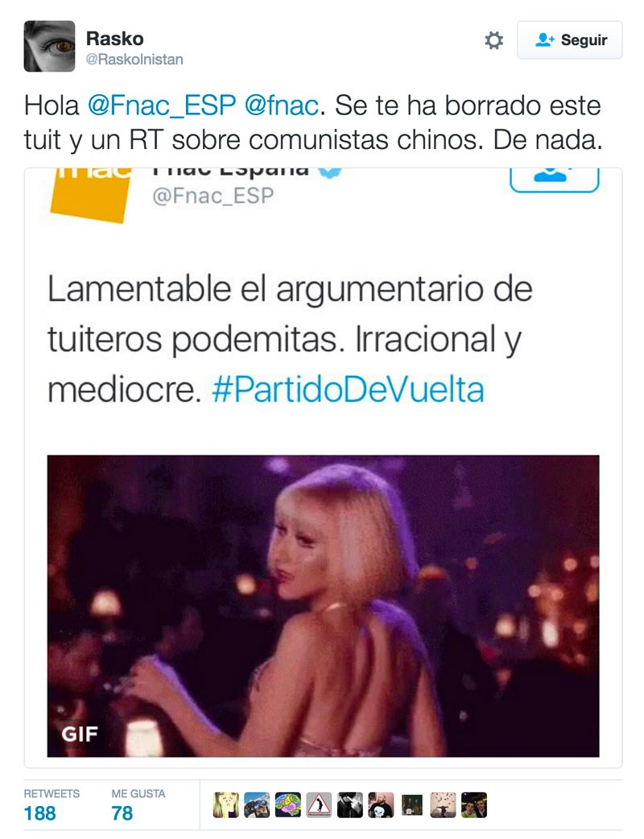
Task: Click the yellow Fnac logo avatar
Action: pos(91,194)
